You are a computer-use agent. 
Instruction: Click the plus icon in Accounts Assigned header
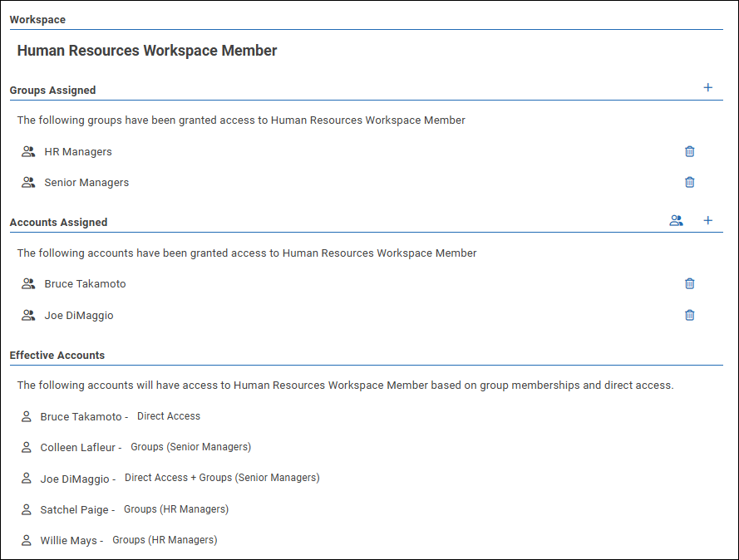tap(707, 220)
